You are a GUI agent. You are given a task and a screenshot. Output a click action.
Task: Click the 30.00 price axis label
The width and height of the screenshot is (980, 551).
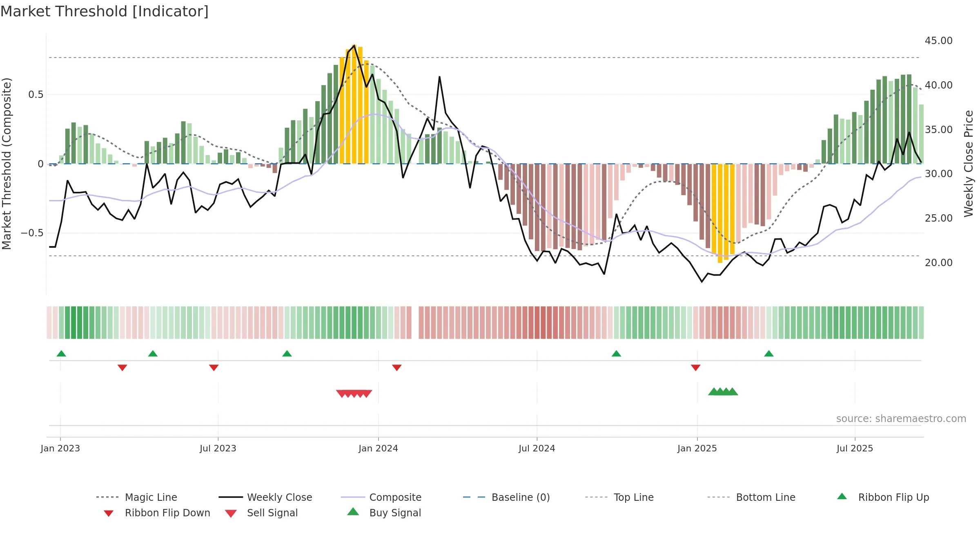click(939, 174)
